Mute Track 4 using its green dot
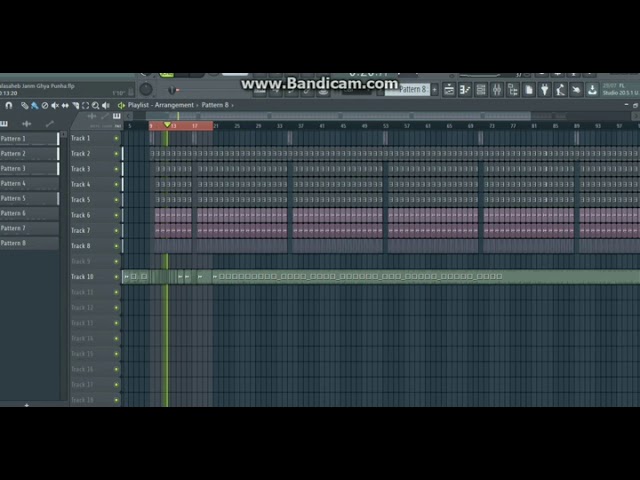640x480 pixels. pos(116,184)
